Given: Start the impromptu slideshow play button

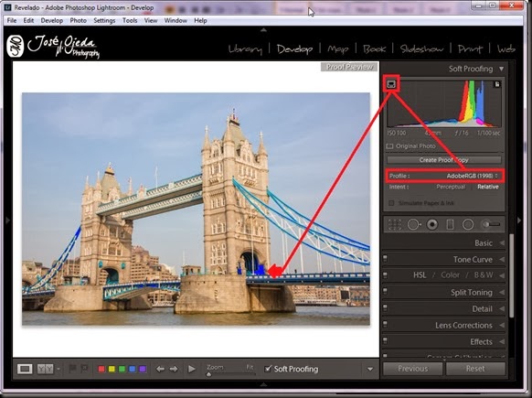Looking at the screenshot, I should (191, 369).
